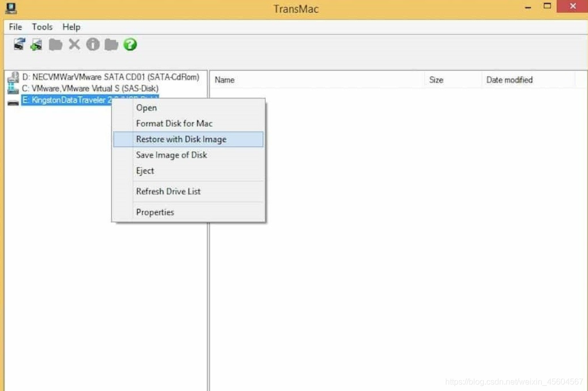Click Eject in the context menu

[x=188, y=171]
